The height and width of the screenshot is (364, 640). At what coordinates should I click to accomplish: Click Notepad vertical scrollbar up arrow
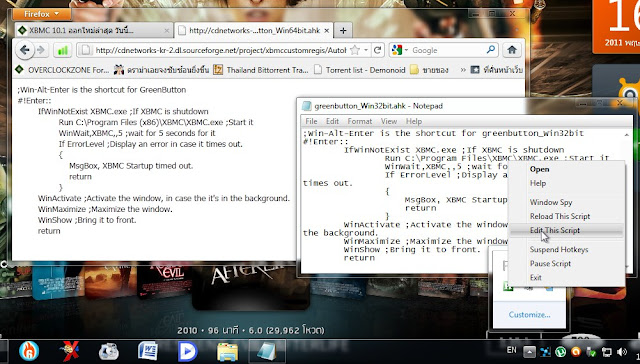pyautogui.click(x=627, y=134)
